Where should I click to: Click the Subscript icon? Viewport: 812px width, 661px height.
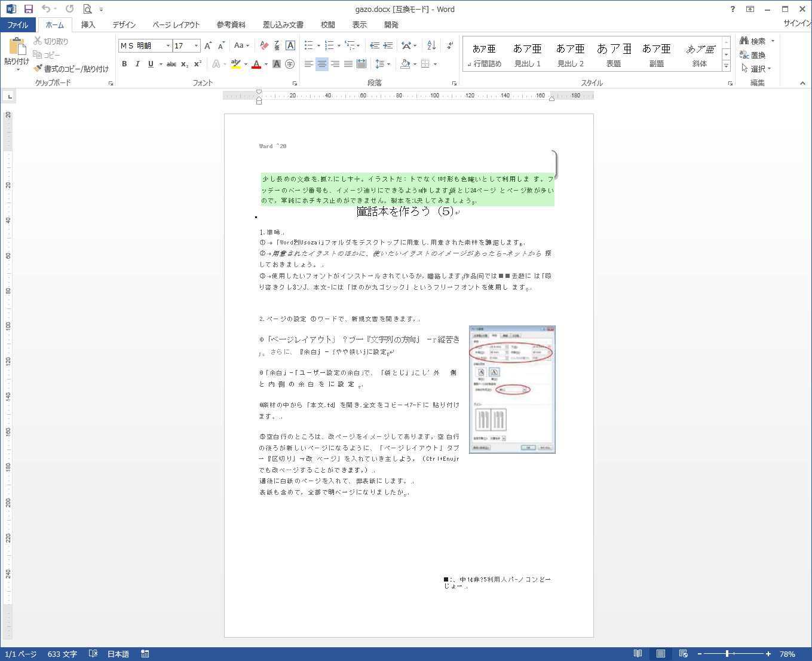tap(185, 64)
